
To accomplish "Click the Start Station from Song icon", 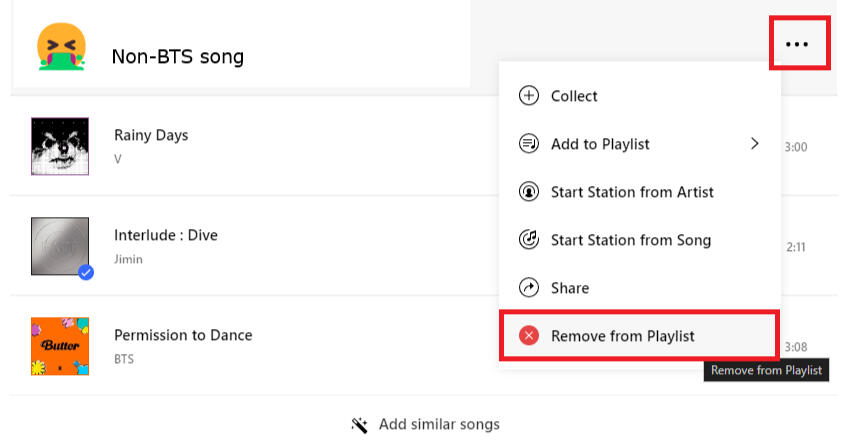I will 529,240.
